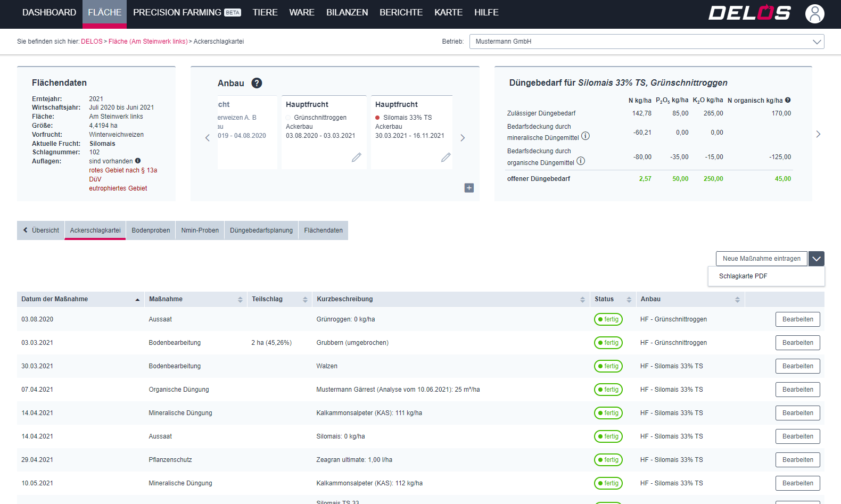Switch to the Bodenproben tab

tap(151, 230)
